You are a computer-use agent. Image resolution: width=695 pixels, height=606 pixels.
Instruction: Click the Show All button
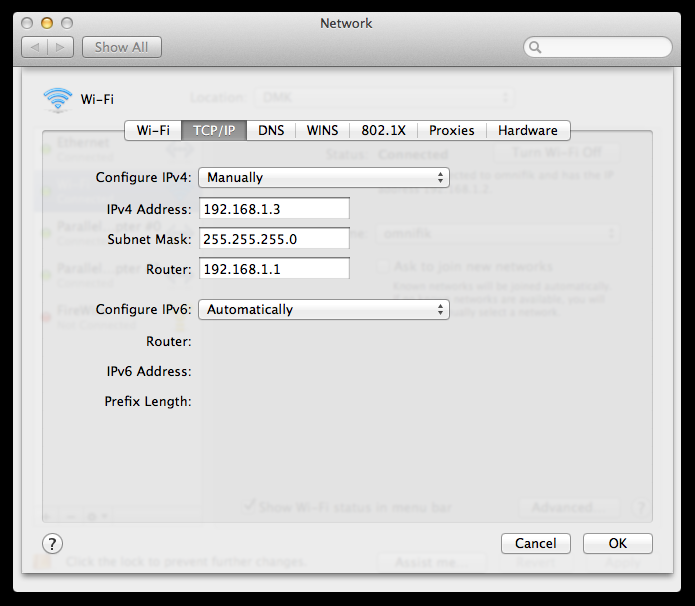[x=121, y=47]
